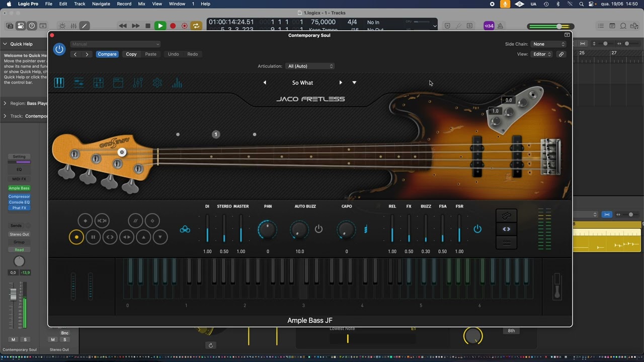Open the Logic Quick Help question-mark button
This screenshot has height=362, width=644.
(x=32, y=26)
